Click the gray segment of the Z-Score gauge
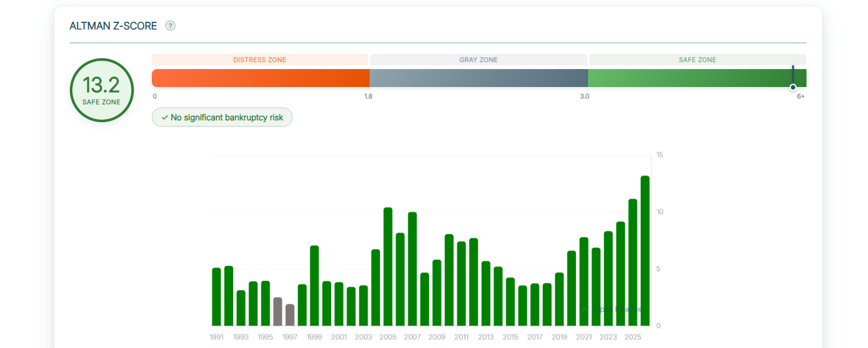This screenshot has width=868, height=348. [479, 78]
